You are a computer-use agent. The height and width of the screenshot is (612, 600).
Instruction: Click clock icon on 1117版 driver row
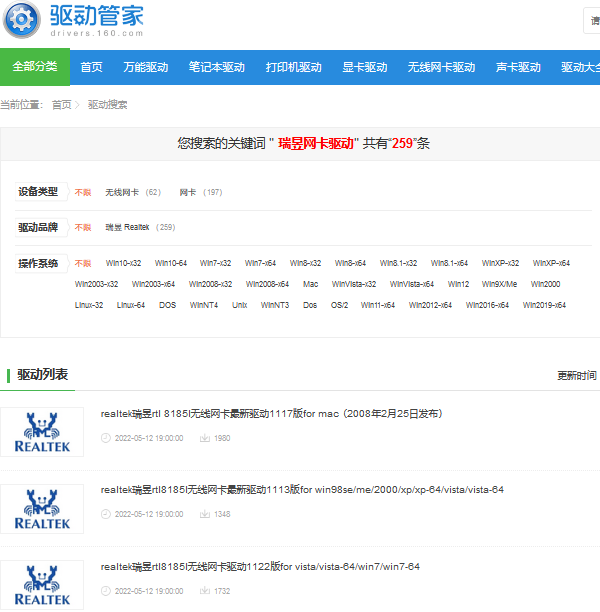(106, 438)
